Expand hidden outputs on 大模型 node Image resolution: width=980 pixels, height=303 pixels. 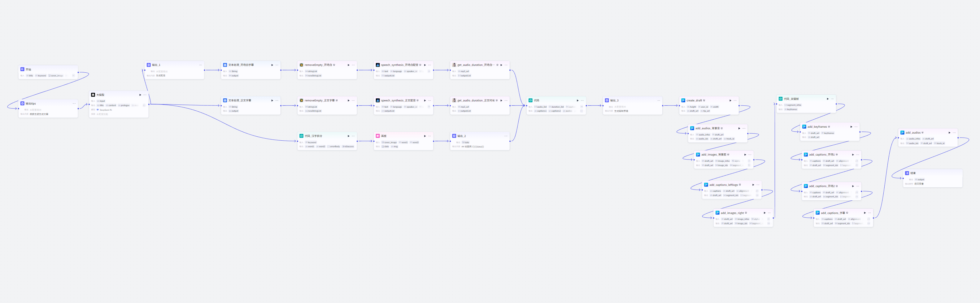pyautogui.click(x=144, y=105)
